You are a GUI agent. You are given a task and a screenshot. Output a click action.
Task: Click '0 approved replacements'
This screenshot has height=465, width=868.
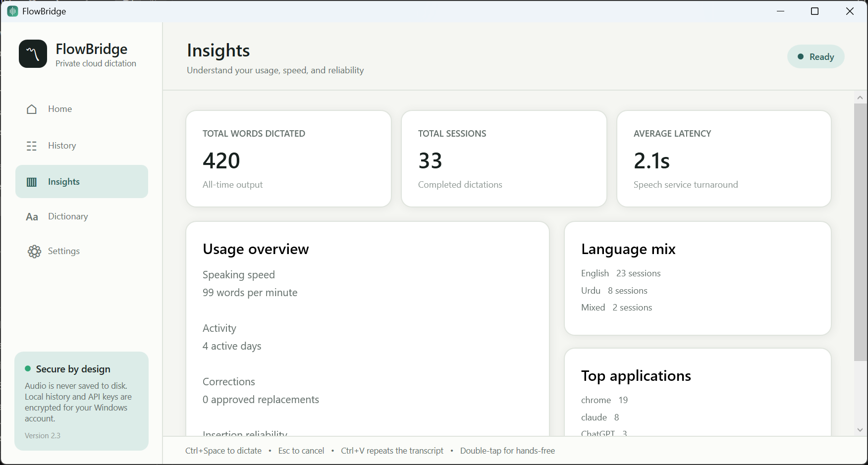[x=261, y=400]
